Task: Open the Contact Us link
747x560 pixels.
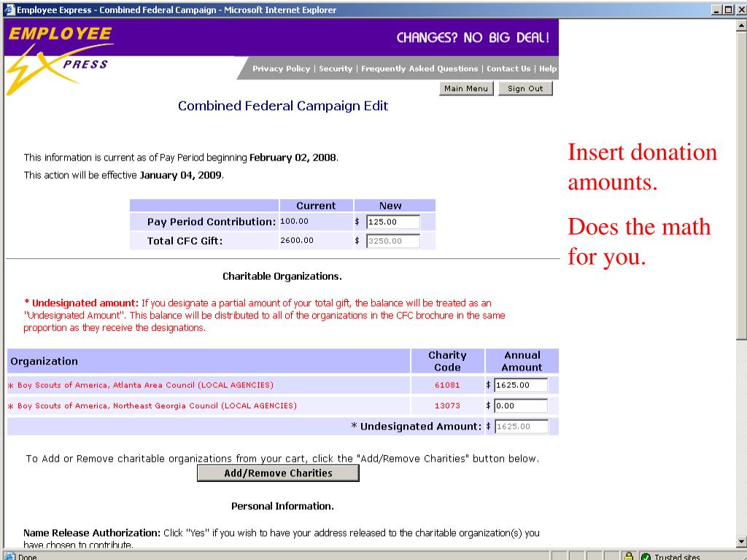Action: point(508,69)
